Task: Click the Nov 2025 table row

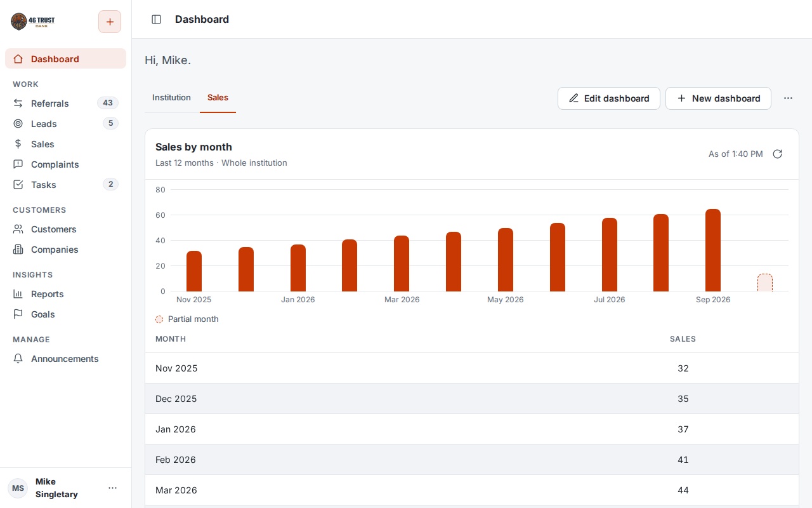Action: 472,368
